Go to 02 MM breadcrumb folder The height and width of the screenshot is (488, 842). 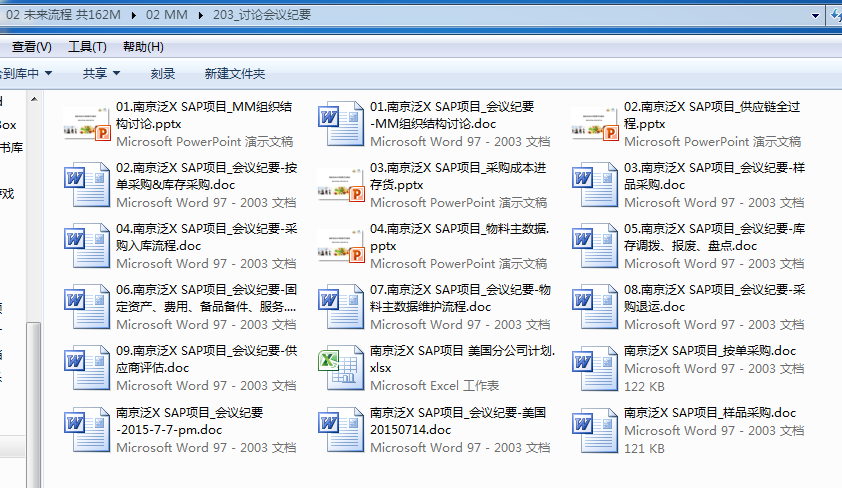166,14
